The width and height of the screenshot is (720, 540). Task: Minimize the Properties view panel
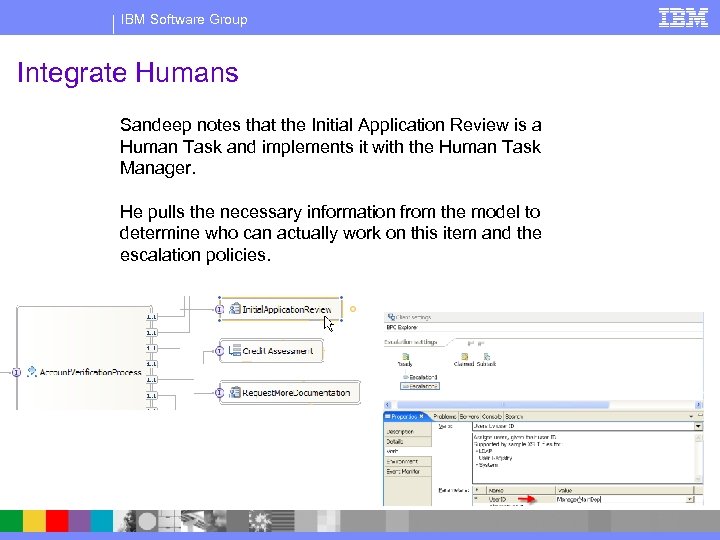coord(700,416)
